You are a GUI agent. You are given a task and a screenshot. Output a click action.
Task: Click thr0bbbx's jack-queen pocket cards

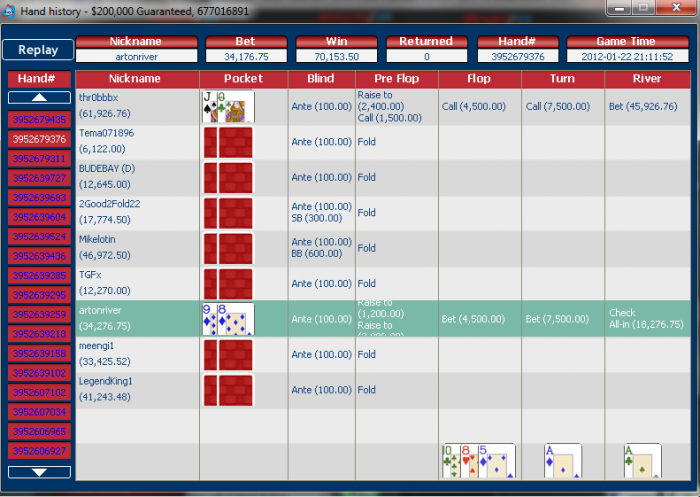pos(228,106)
